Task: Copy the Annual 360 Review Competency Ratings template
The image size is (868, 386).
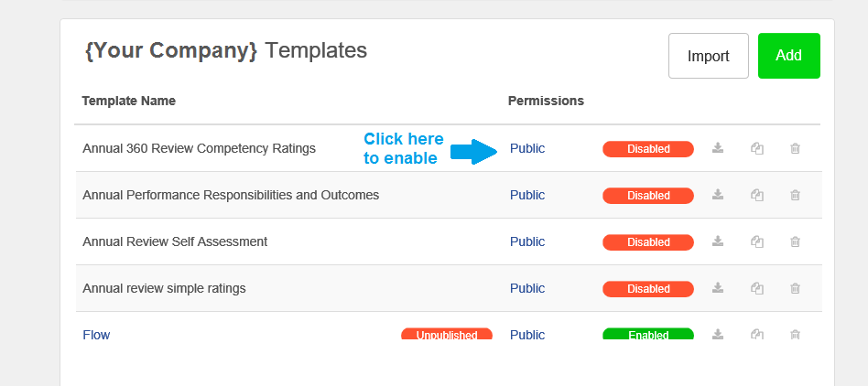Action: [756, 148]
